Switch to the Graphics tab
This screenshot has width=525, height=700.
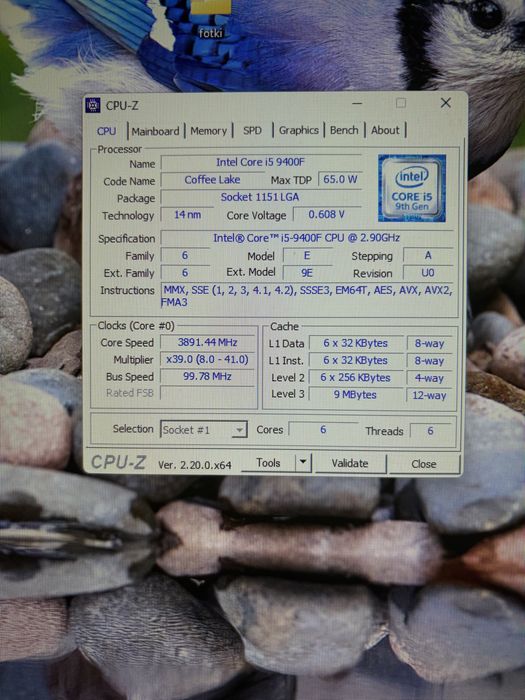(x=299, y=130)
